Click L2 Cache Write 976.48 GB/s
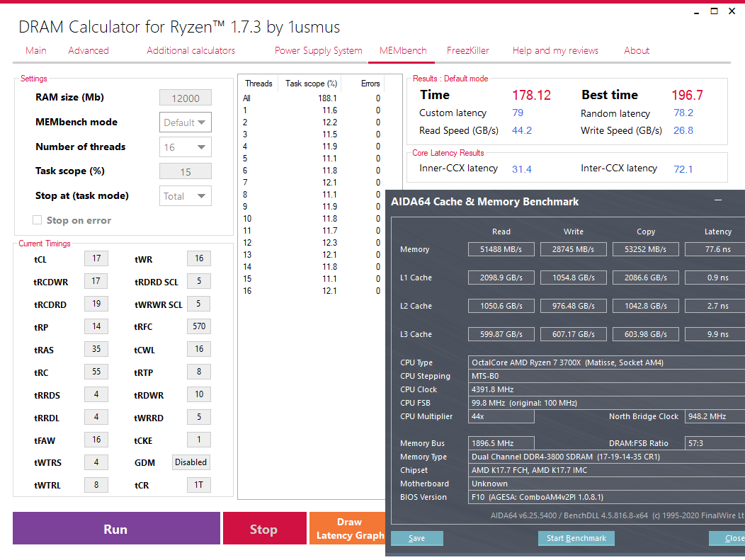This screenshot has height=560, width=745. [x=573, y=306]
